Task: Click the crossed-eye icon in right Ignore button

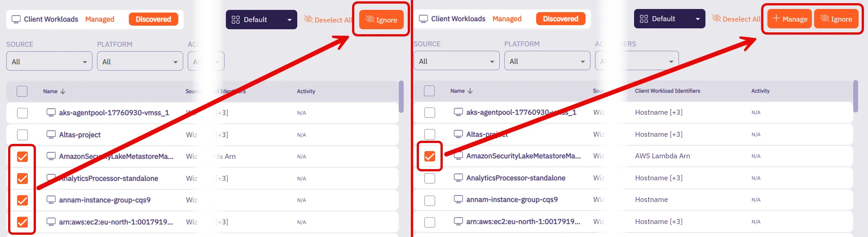Action: tap(824, 18)
